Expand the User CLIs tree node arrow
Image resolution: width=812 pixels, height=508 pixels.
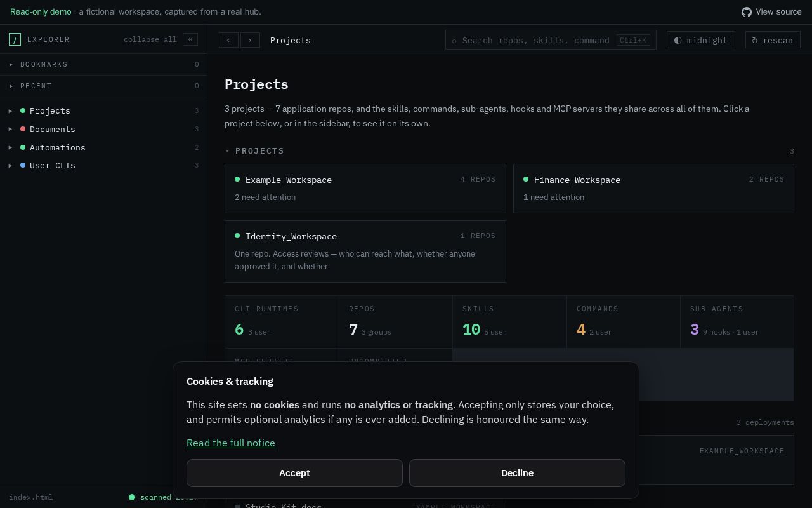click(10, 166)
